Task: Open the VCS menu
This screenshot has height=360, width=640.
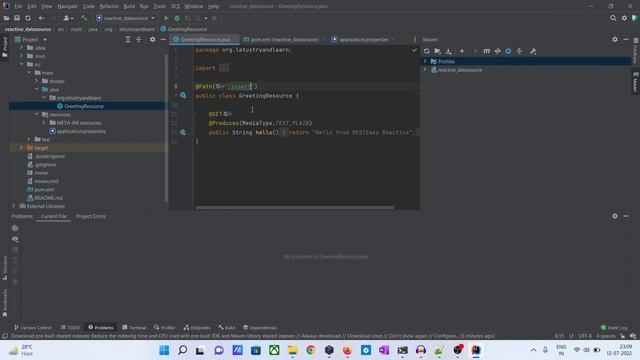Action: (x=175, y=6)
